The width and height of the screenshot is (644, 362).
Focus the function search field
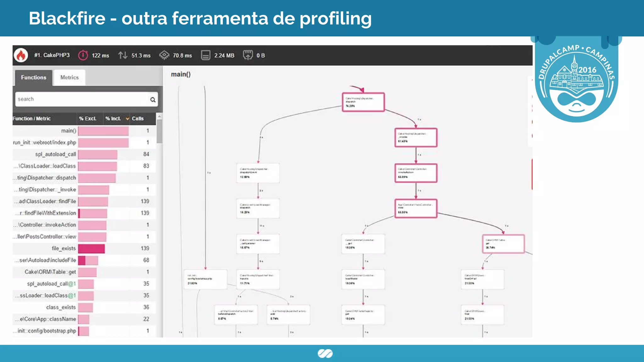(x=86, y=99)
